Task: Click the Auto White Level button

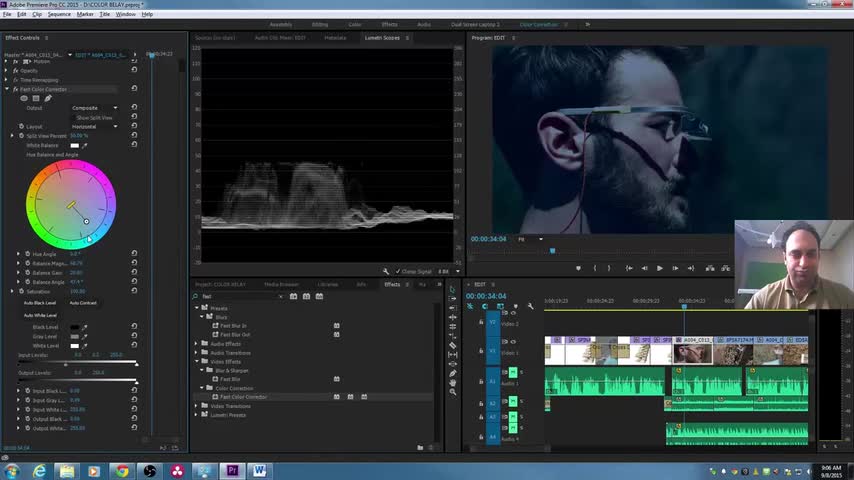Action: (40, 315)
